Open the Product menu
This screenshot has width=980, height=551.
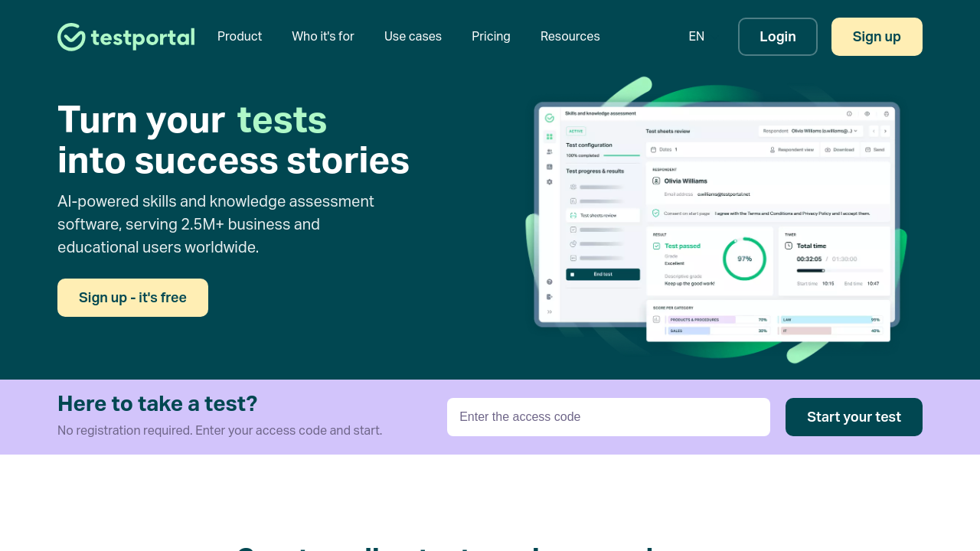pos(240,37)
